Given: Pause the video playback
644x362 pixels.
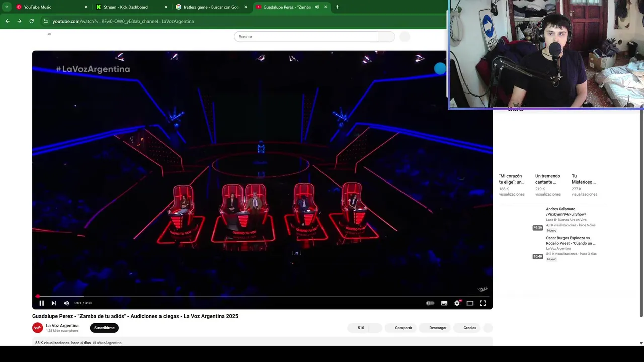Looking at the screenshot, I should (42, 303).
